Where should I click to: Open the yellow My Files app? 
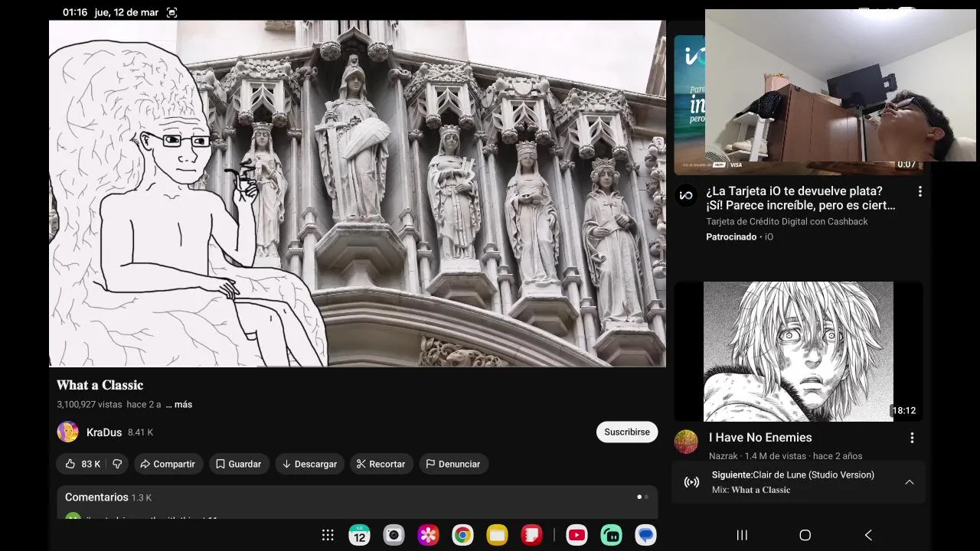(497, 535)
